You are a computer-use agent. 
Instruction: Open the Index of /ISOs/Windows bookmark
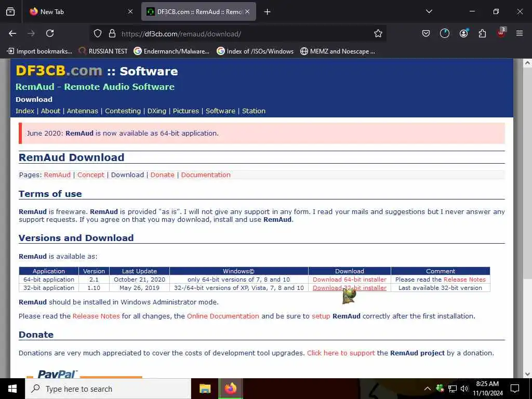255,51
